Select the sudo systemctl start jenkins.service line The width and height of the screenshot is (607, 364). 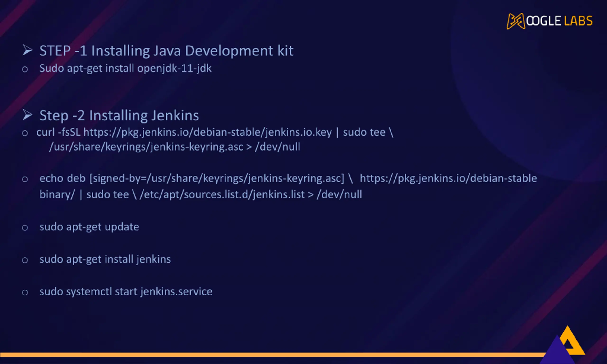click(126, 292)
